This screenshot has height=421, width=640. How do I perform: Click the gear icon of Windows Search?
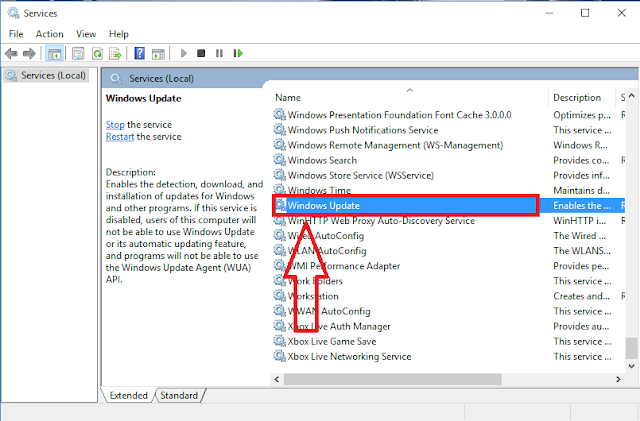click(x=280, y=160)
